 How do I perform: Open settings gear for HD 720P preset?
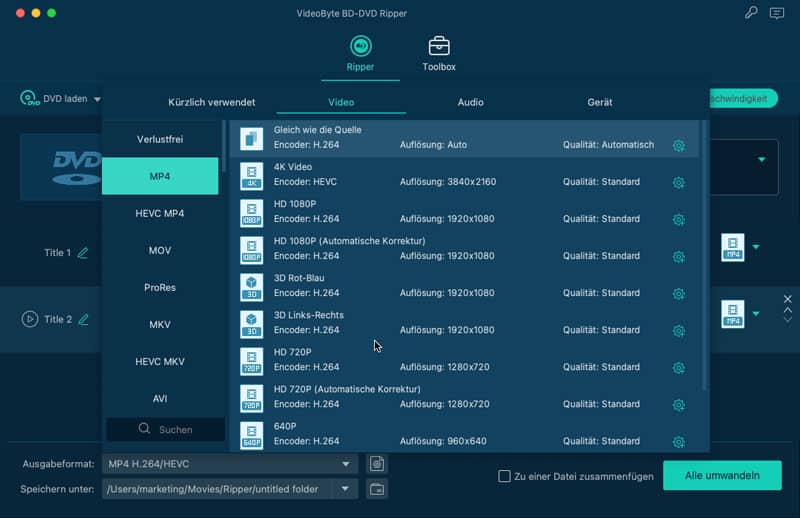coord(679,367)
